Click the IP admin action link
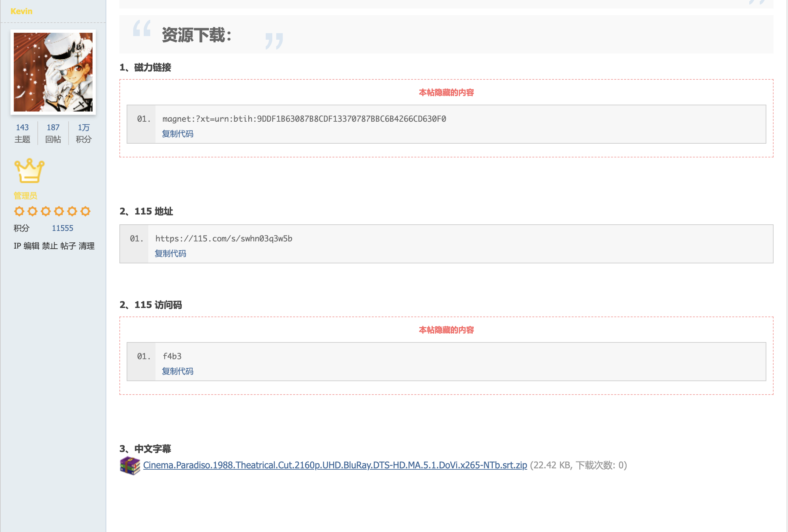Screen dimensions: 788x532 point(17,246)
